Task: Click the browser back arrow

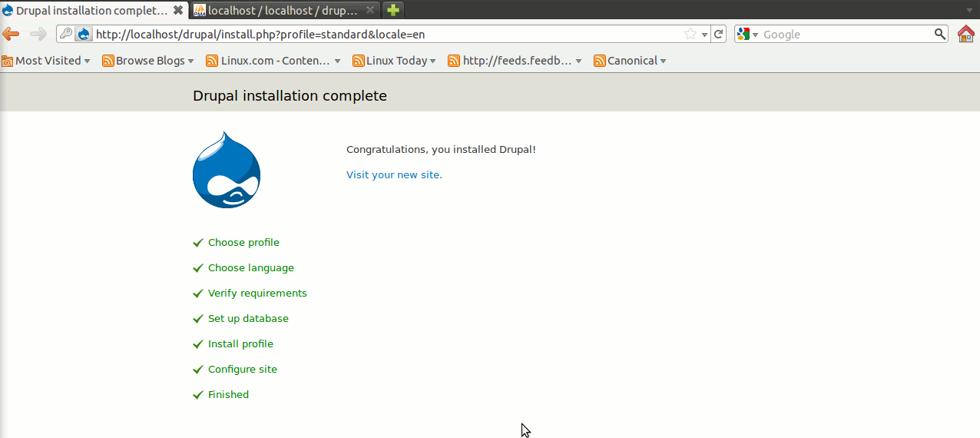Action: pyautogui.click(x=11, y=34)
